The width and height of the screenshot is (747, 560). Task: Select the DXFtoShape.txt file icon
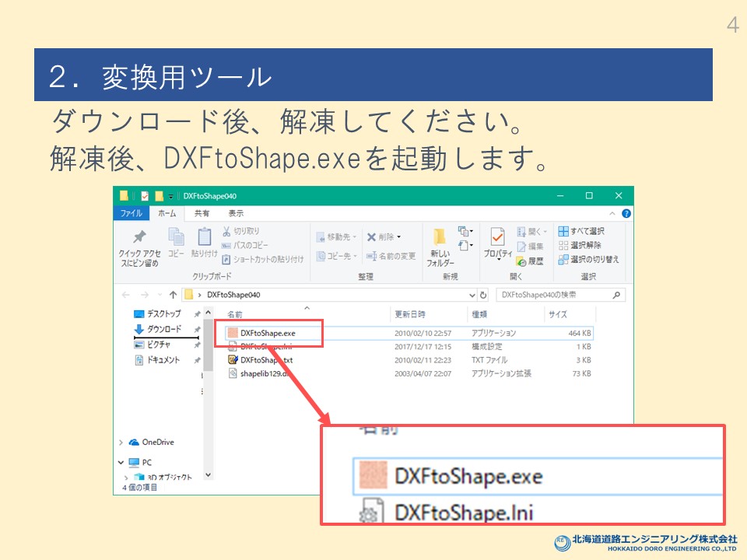pos(232,360)
